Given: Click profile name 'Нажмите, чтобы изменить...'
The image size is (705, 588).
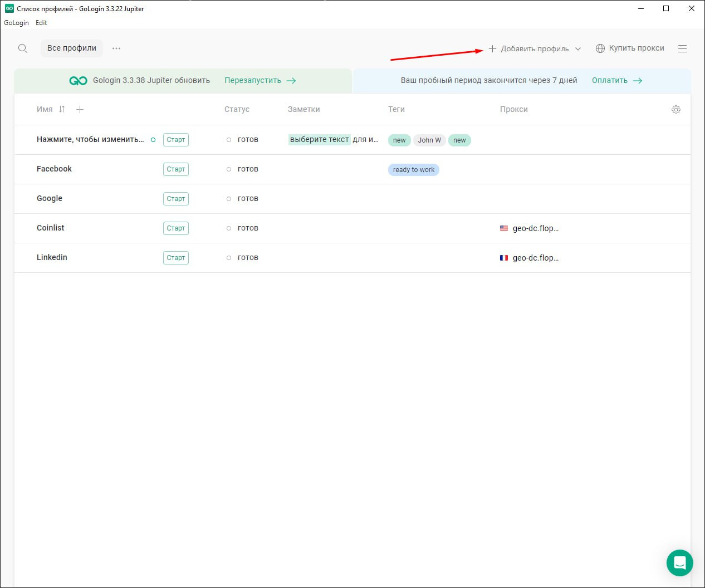Looking at the screenshot, I should (90, 139).
